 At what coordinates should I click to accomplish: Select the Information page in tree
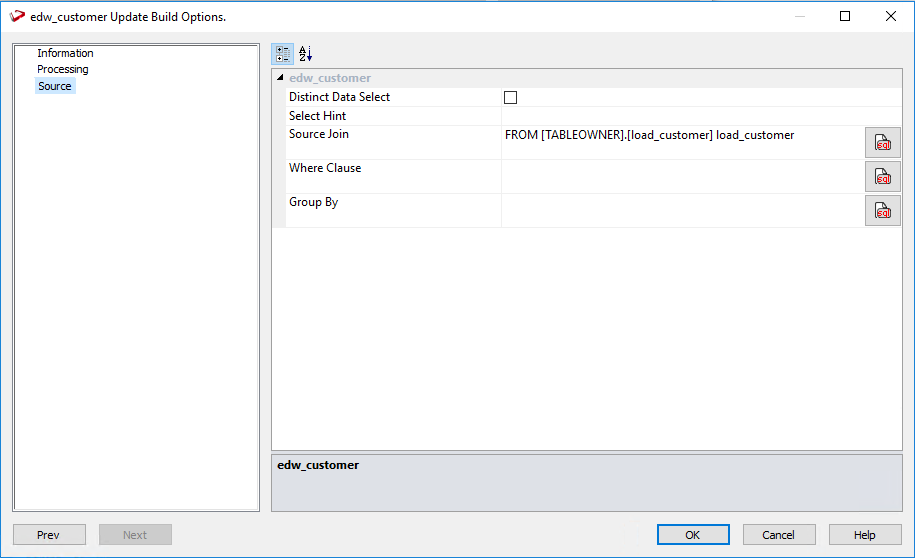tap(65, 53)
